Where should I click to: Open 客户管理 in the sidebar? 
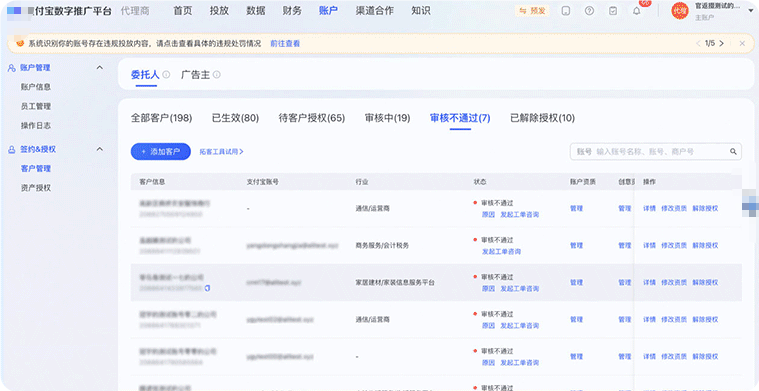[36, 168]
